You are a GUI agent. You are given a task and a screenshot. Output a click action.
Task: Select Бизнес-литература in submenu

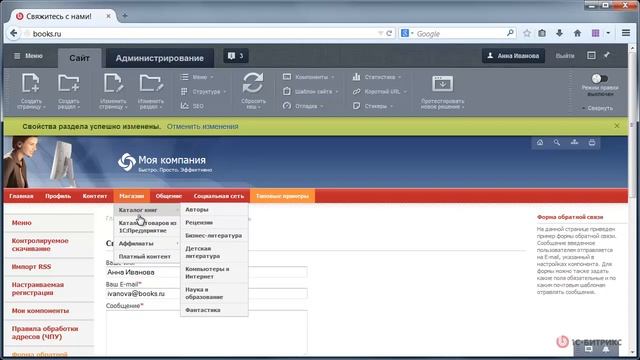214,236
